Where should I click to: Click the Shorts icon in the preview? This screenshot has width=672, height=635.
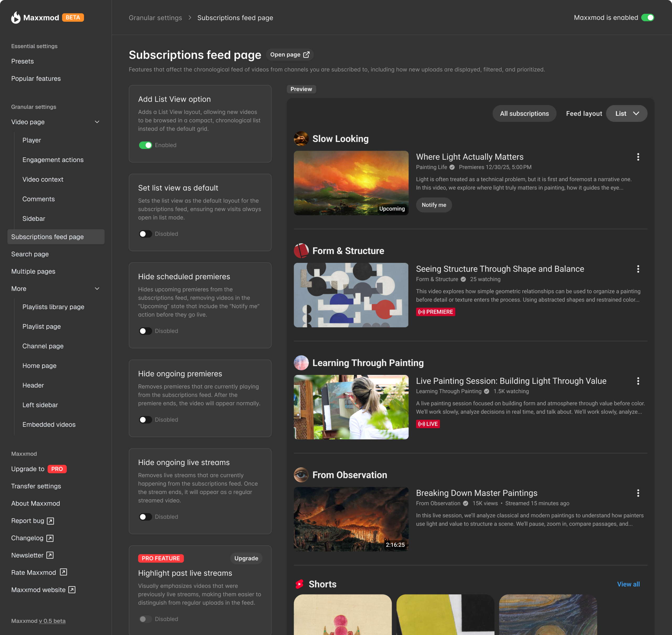[x=300, y=584]
